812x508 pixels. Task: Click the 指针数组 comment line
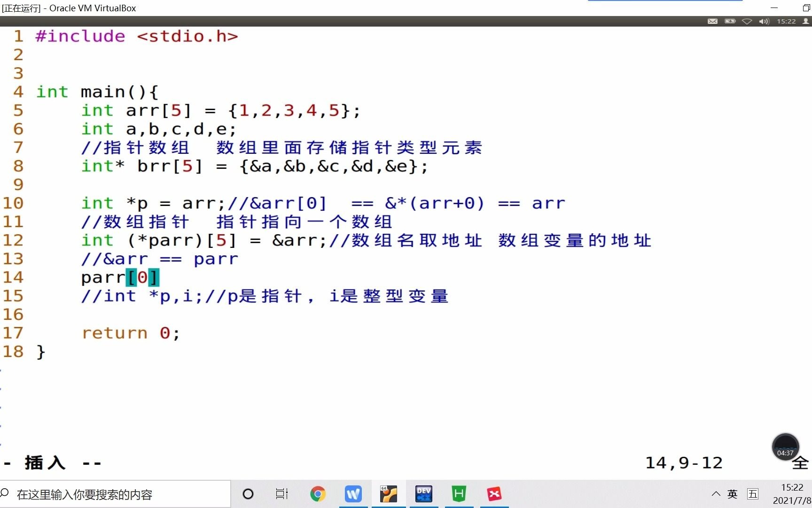(281, 148)
